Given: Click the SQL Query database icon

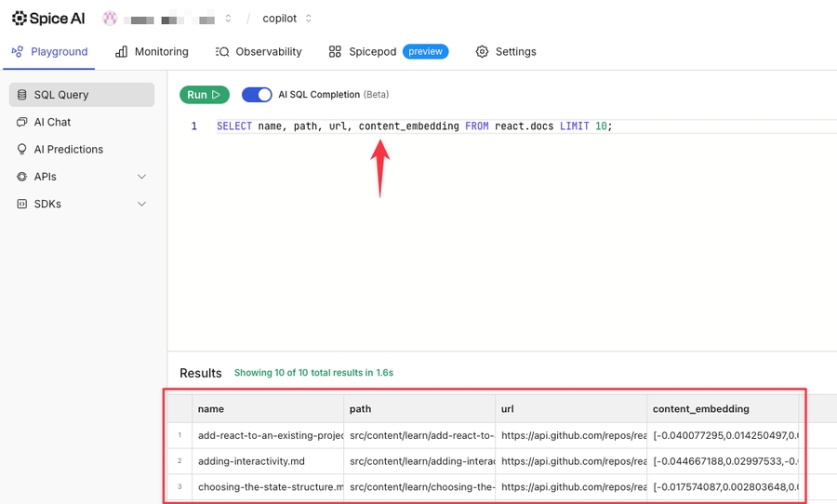Looking at the screenshot, I should point(22,95).
